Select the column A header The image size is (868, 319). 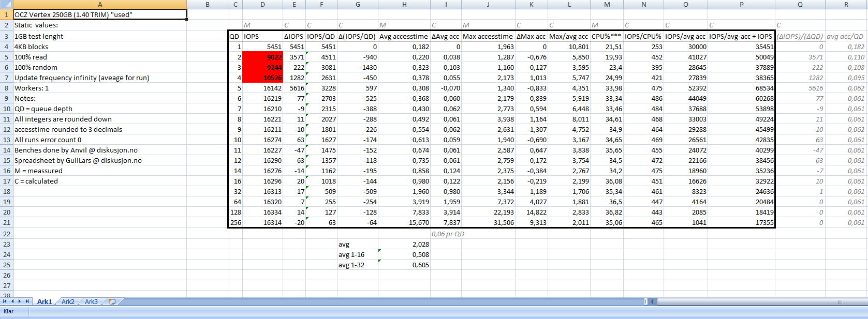[x=100, y=4]
